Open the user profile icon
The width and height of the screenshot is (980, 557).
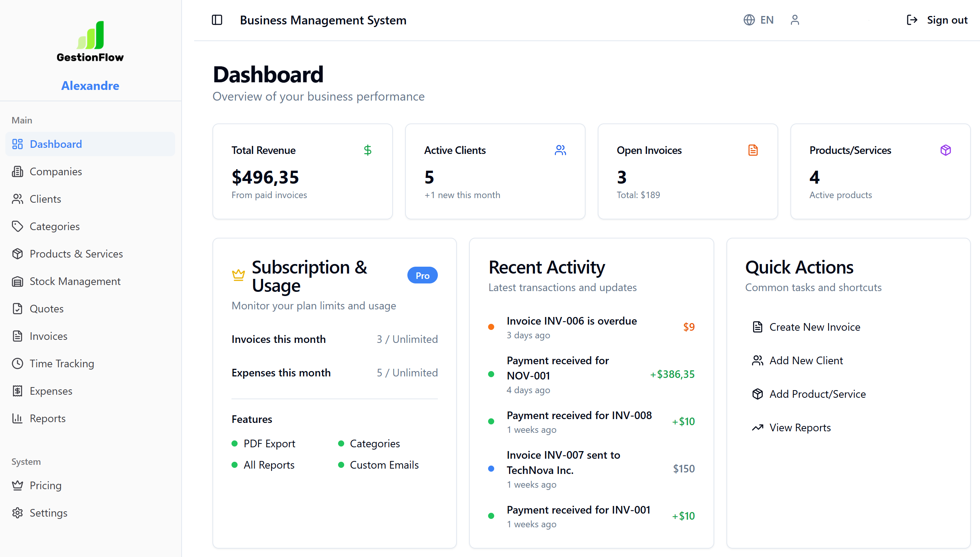795,19
